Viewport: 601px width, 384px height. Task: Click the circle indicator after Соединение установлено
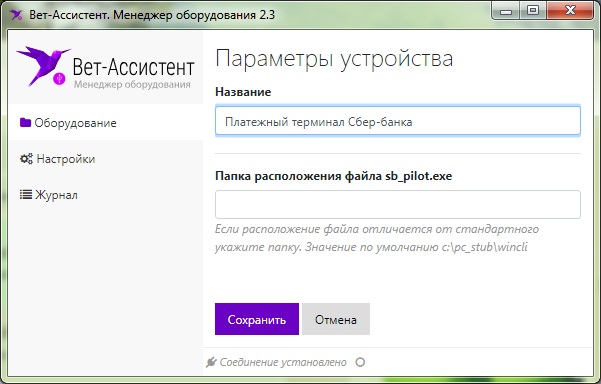click(360, 362)
